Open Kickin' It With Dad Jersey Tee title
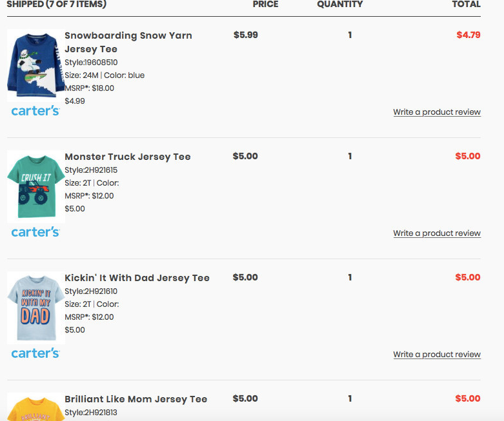 click(137, 278)
